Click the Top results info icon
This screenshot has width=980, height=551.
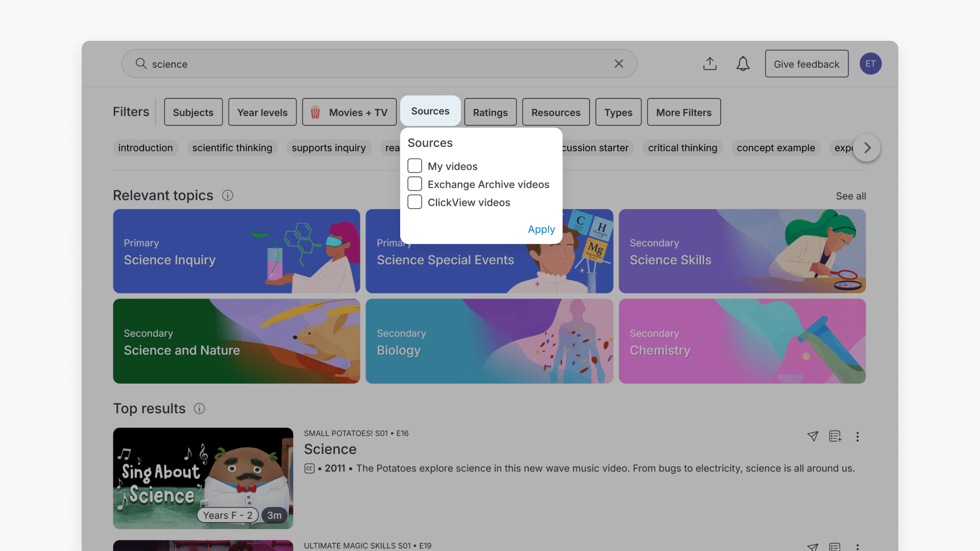click(200, 409)
